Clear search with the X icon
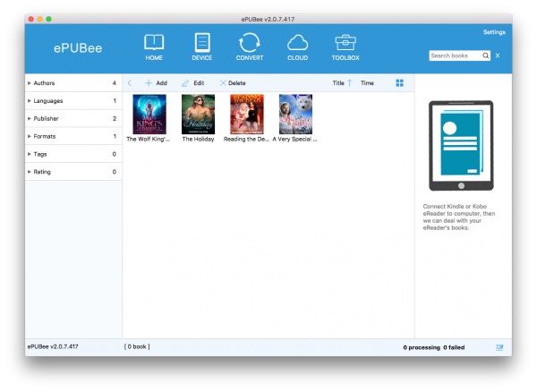This screenshot has height=392, width=537. pos(498,55)
